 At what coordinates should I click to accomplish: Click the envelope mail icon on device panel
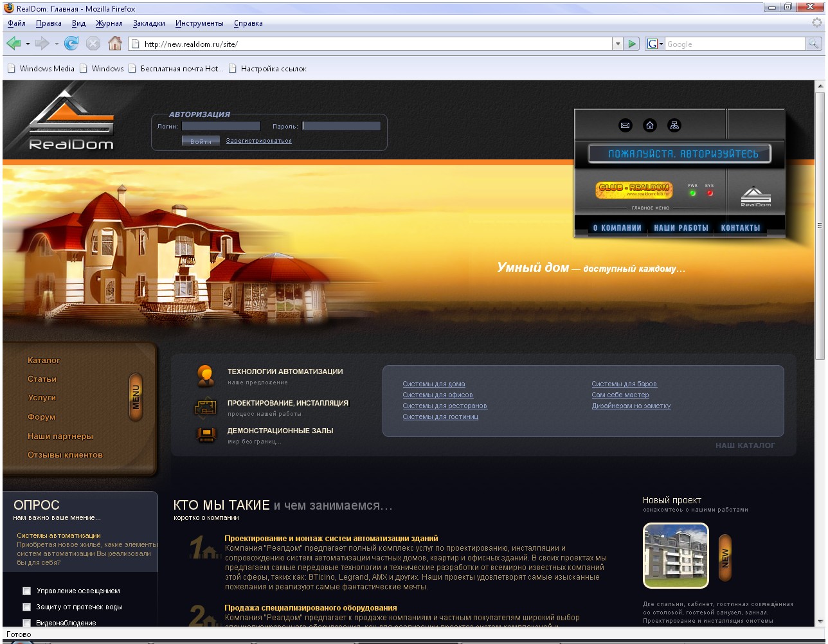[x=625, y=125]
